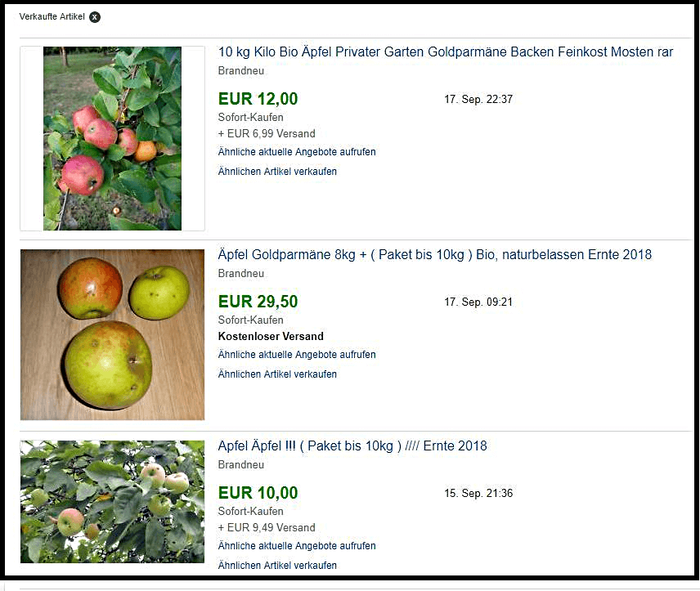Viewport: 700px width, 591px height.
Task: View similar current offers for third listing
Action: [296, 545]
